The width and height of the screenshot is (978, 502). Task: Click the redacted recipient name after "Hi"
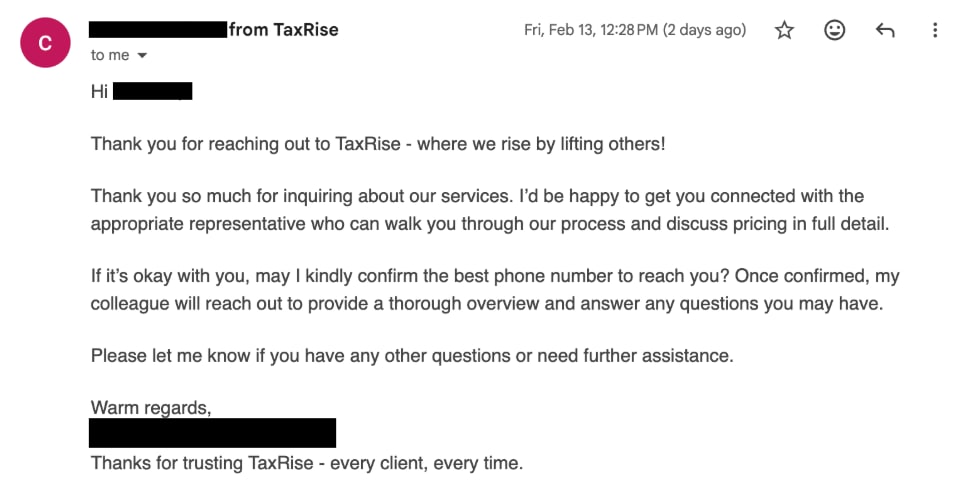tap(152, 92)
